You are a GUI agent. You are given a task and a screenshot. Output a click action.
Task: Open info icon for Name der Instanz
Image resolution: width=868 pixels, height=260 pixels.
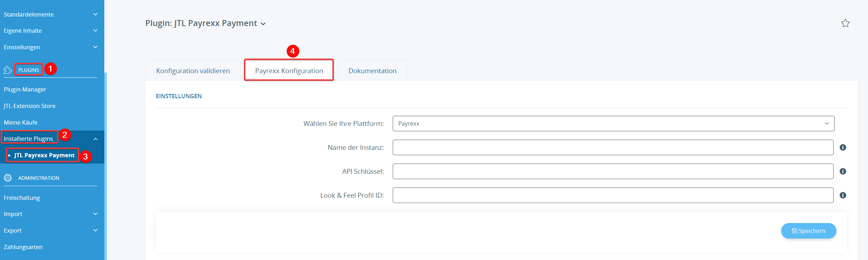coord(843,147)
